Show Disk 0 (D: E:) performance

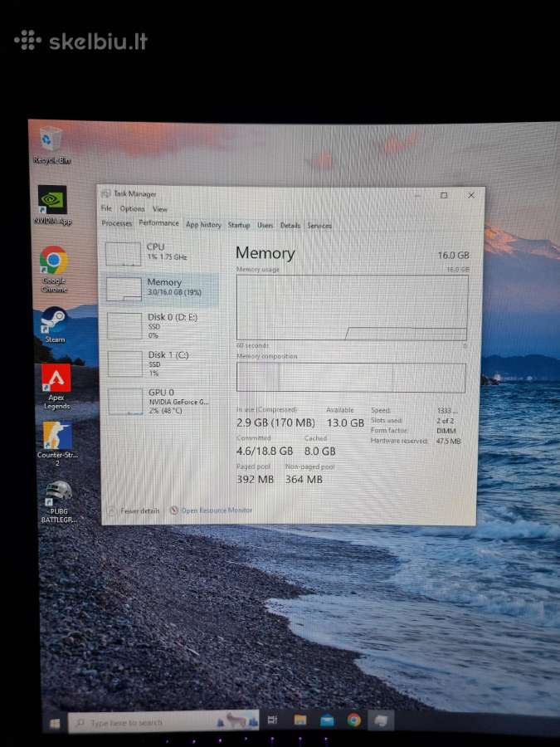[161, 325]
